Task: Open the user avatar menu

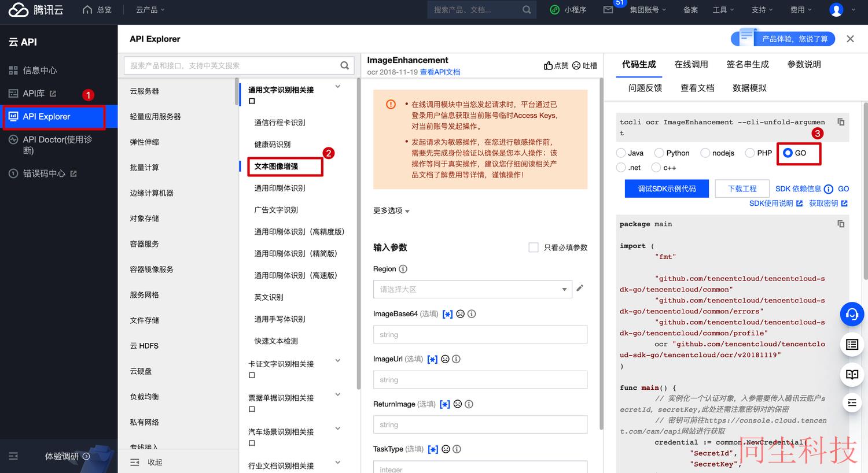Action: tap(836, 10)
